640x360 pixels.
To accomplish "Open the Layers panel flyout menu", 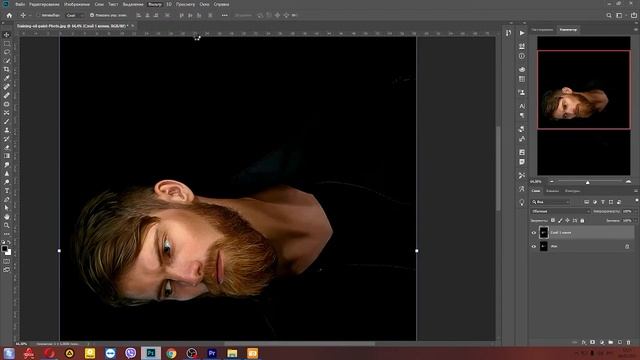I will pyautogui.click(x=636, y=191).
